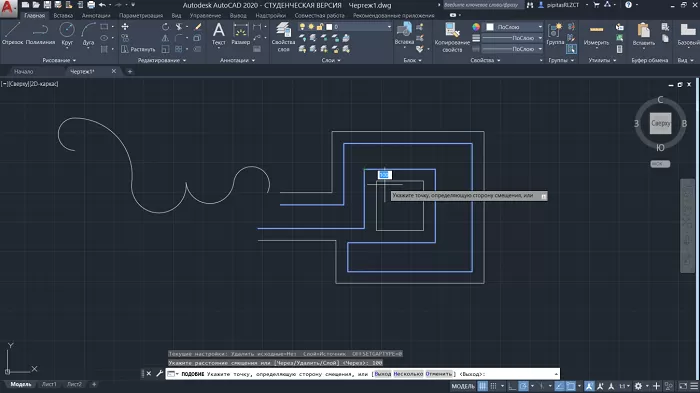Toggle Ortho mode in status bar

[512, 386]
